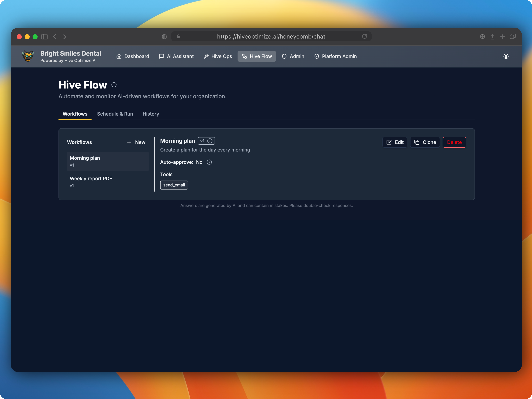Open a new browser tab

[502, 37]
